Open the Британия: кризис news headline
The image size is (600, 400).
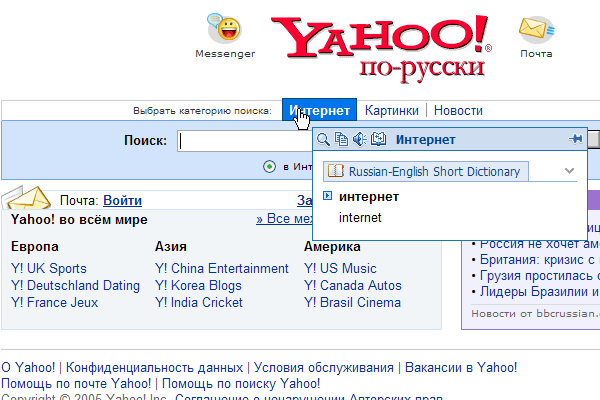pos(540,260)
